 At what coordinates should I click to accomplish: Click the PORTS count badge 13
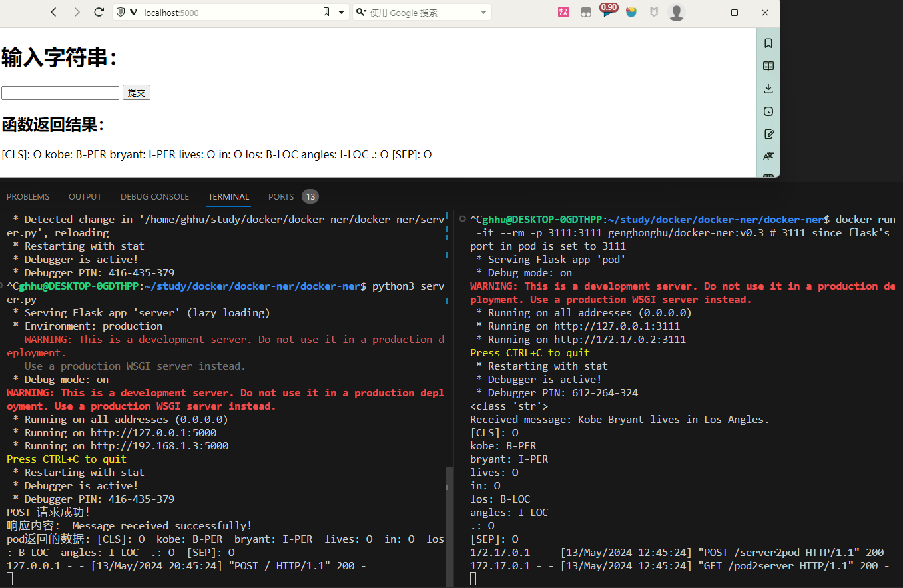coord(310,196)
